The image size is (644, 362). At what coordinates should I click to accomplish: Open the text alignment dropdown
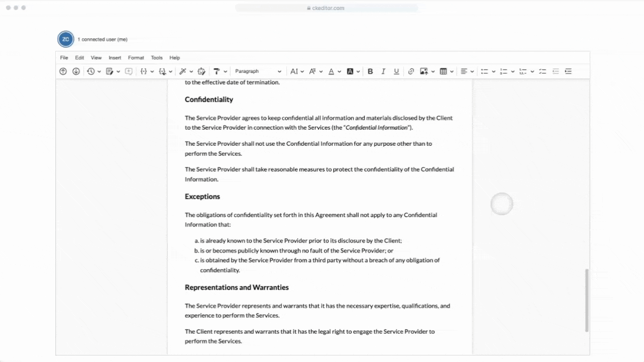[x=467, y=71]
